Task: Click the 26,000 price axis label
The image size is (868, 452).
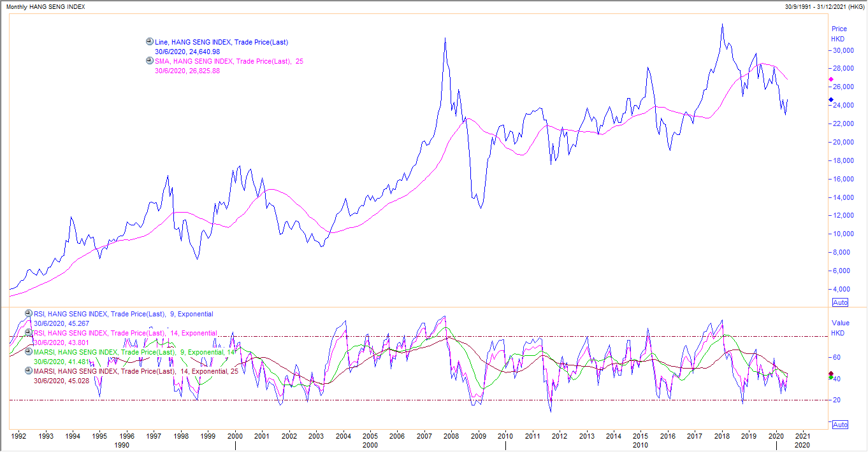Action: pyautogui.click(x=842, y=87)
